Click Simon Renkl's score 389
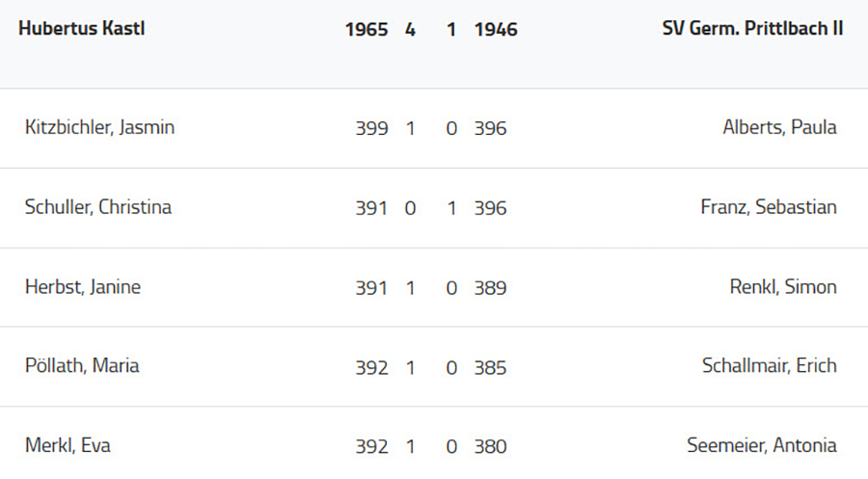868x479 pixels. coord(490,288)
